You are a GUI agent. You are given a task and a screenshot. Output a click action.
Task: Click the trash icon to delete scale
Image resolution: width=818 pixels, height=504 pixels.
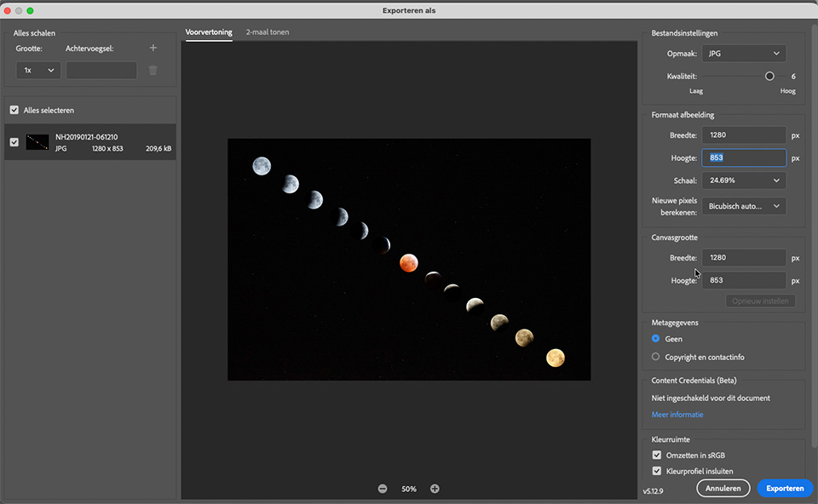pyautogui.click(x=153, y=71)
